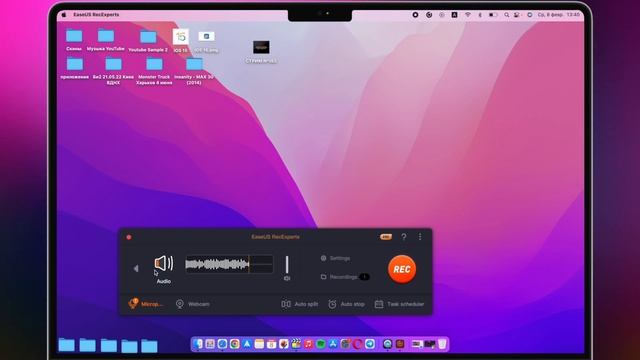Toggle the Webcam option
The image size is (640, 360).
coord(193,304)
